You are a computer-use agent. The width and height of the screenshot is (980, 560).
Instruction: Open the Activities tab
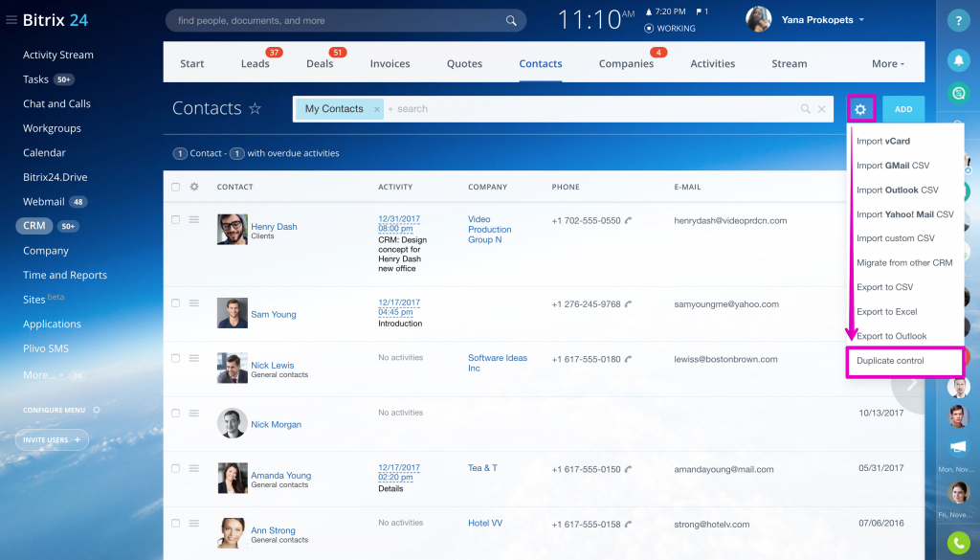(x=712, y=64)
